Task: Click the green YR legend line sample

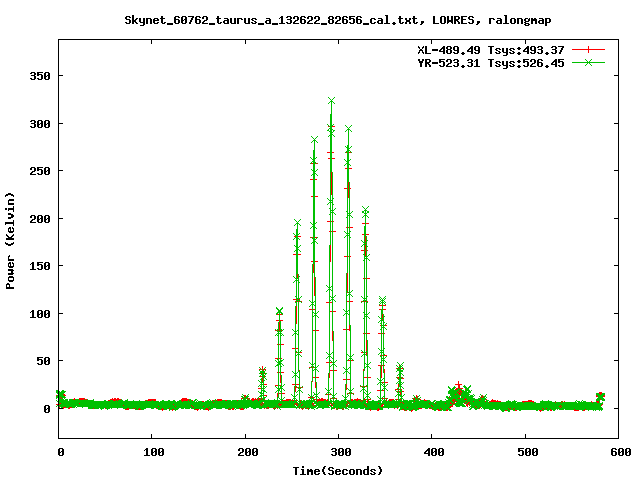Action: (588, 63)
